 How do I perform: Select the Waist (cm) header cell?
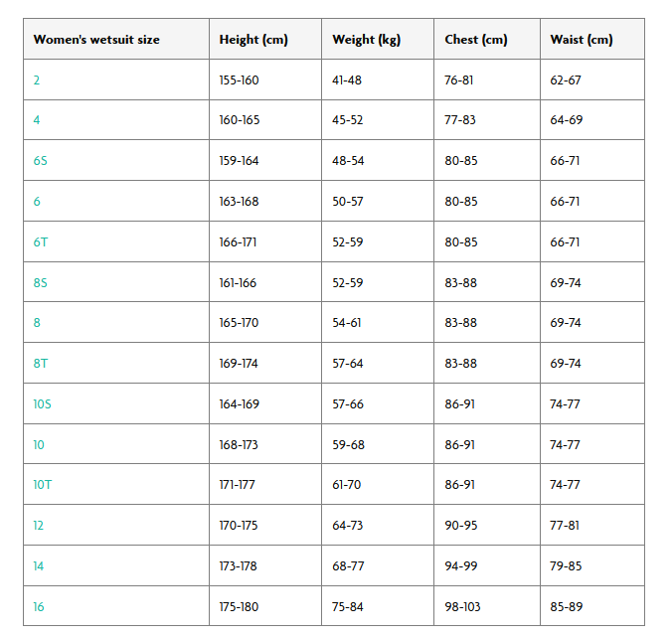click(x=582, y=40)
